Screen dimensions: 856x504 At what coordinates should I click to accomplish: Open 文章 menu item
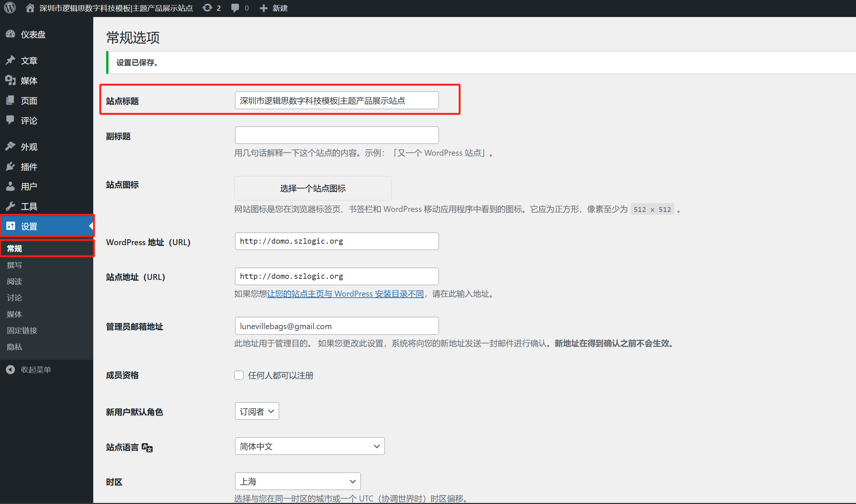click(47, 60)
